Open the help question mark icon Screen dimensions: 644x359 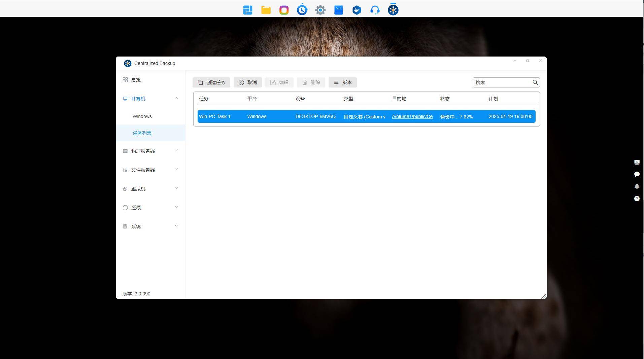click(x=637, y=199)
